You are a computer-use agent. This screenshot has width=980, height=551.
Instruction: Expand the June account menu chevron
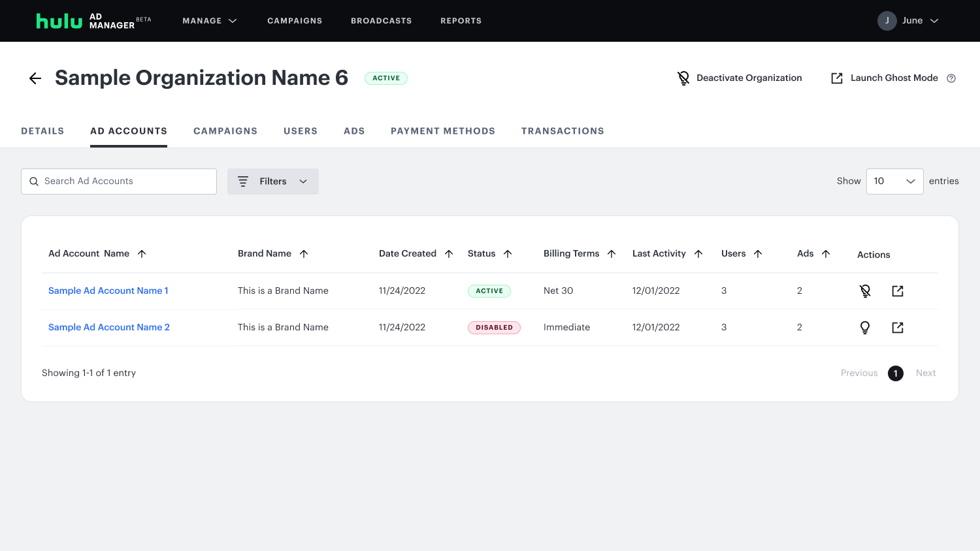(933, 20)
